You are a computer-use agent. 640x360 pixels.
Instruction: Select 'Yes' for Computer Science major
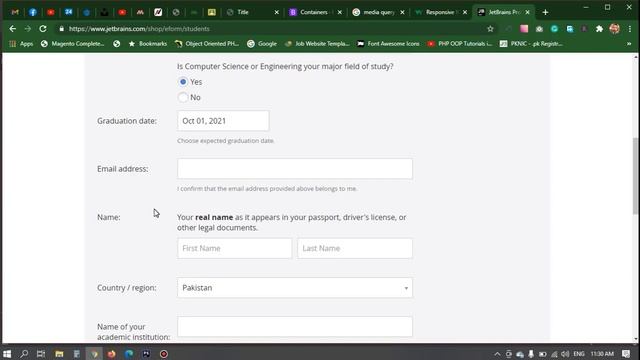tap(183, 82)
